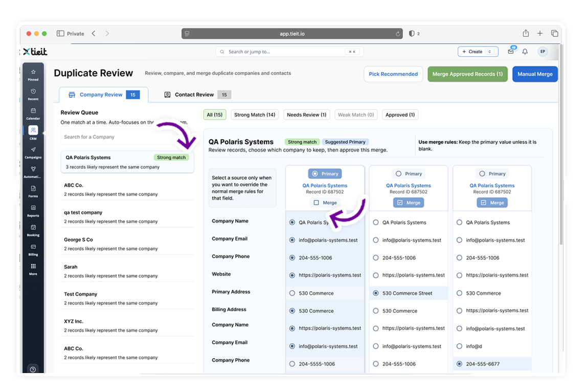Click the browser Share icon
Image resolution: width=588 pixels, height=392 pixels.
tap(526, 33)
